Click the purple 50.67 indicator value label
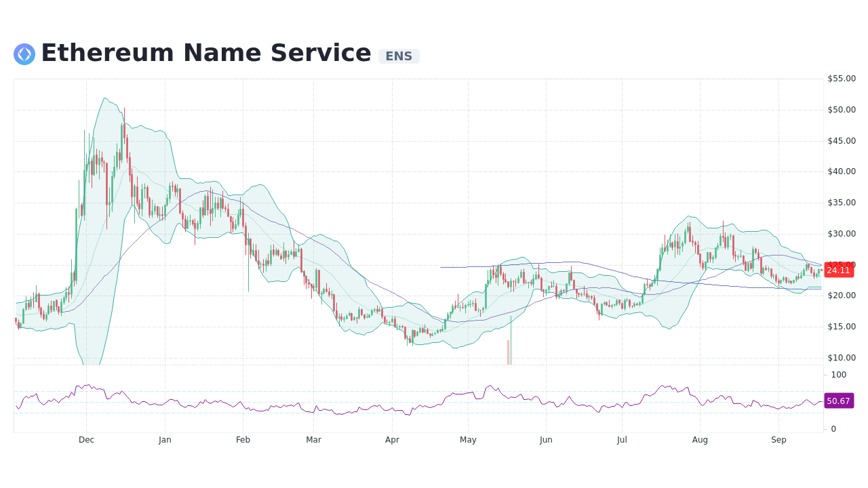The height and width of the screenshot is (488, 868). coord(838,401)
